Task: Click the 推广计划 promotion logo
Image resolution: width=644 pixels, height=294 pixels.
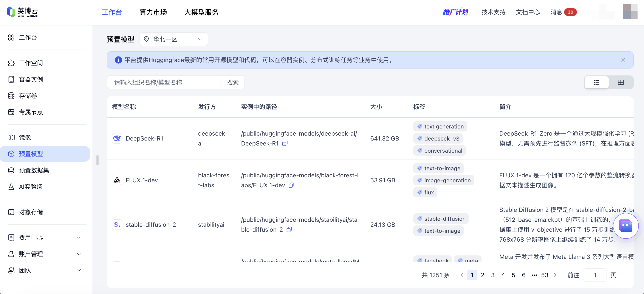Action: click(455, 12)
